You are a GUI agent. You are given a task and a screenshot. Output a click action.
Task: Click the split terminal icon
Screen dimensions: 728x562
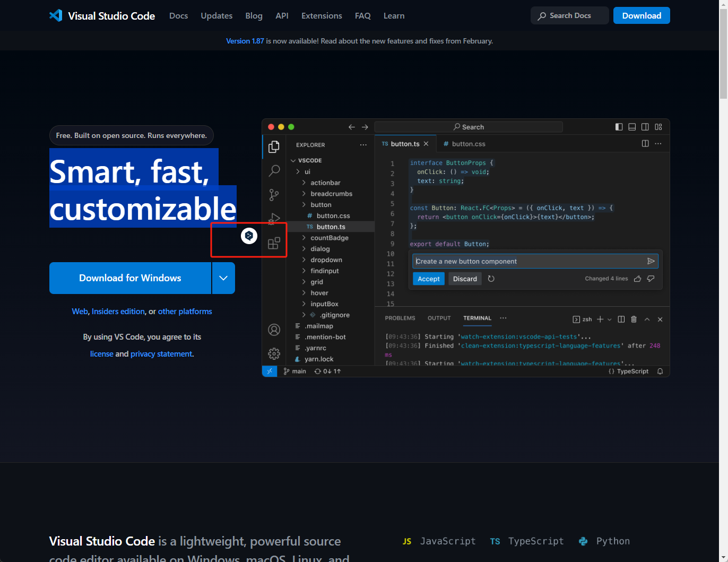pyautogui.click(x=621, y=319)
